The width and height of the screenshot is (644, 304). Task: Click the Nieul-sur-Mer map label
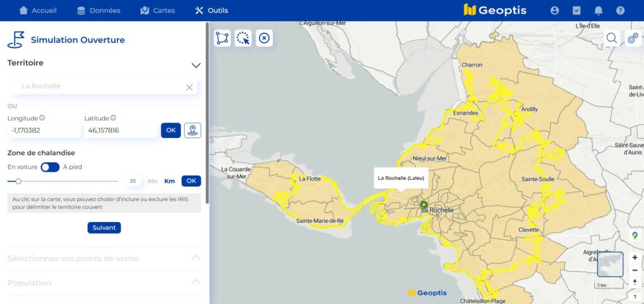430,158
